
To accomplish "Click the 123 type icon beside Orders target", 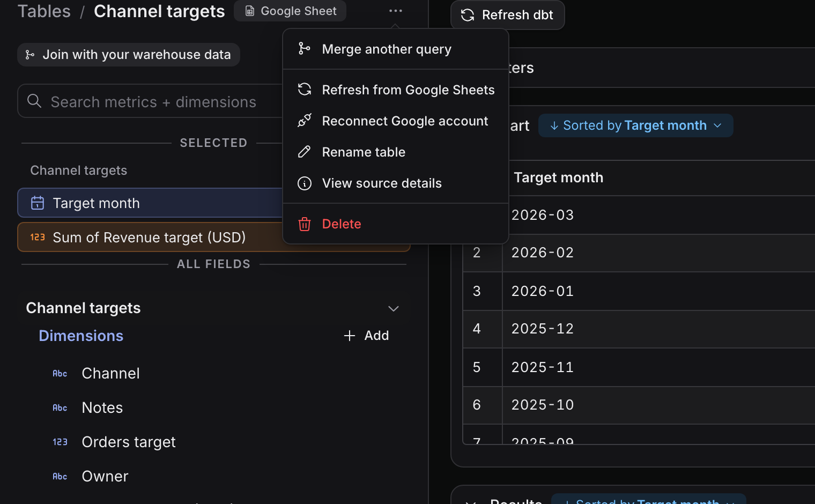I will coord(60,442).
